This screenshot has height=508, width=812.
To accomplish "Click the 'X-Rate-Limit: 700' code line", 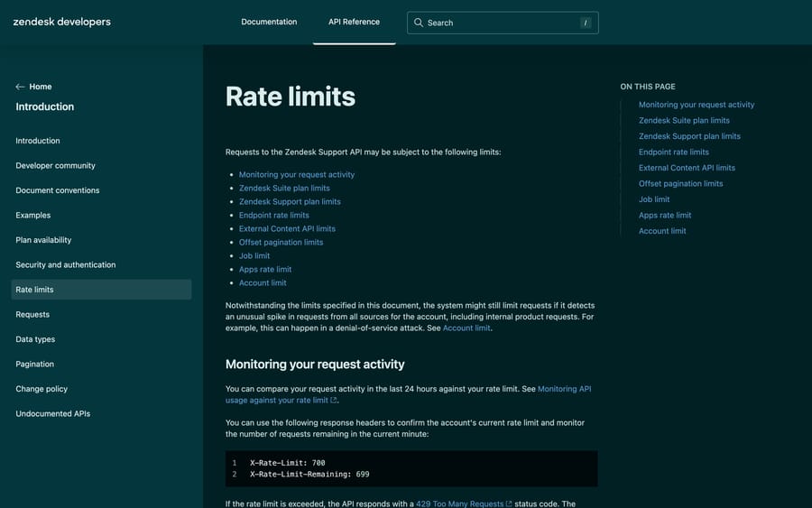I will [288, 463].
